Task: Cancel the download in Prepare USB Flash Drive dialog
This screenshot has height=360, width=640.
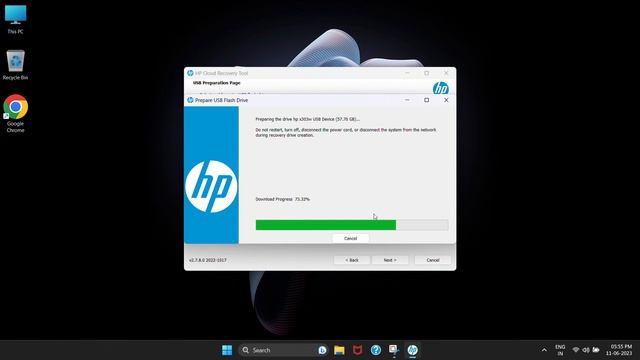Action: 351,238
